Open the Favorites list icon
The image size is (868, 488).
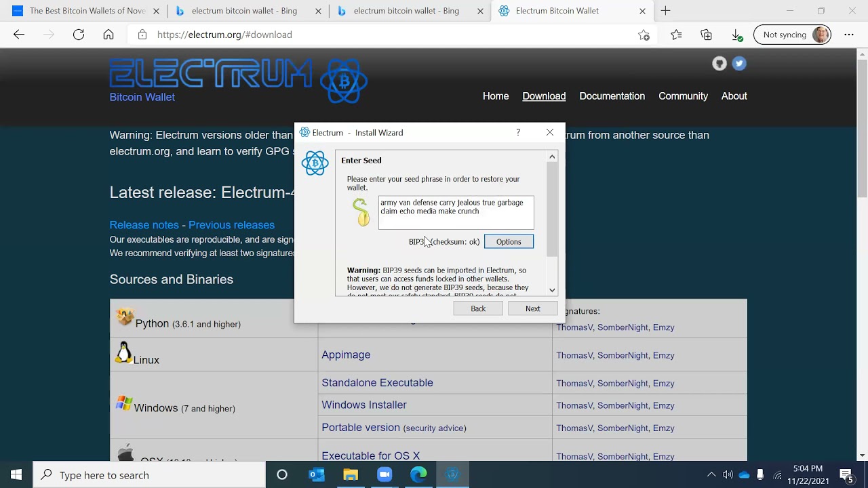[x=676, y=35]
